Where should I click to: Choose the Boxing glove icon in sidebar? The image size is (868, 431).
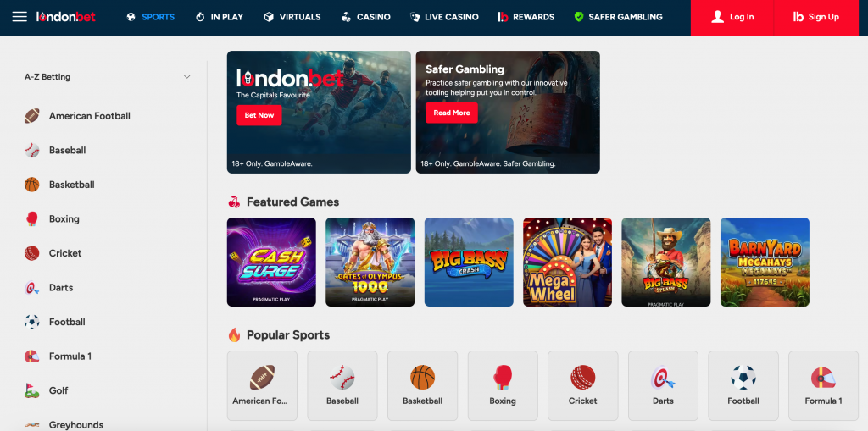click(x=32, y=218)
